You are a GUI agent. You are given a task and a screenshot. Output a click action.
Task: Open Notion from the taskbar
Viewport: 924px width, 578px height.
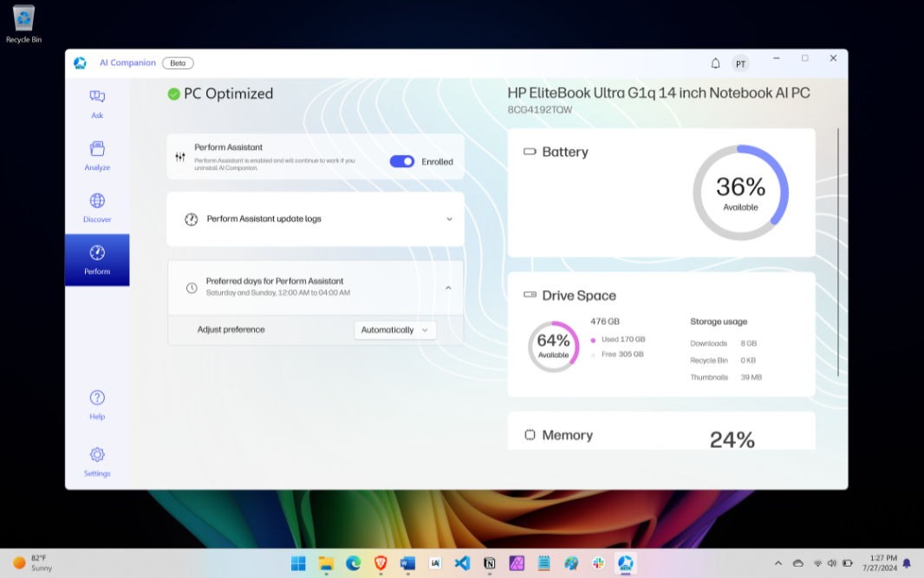point(490,564)
